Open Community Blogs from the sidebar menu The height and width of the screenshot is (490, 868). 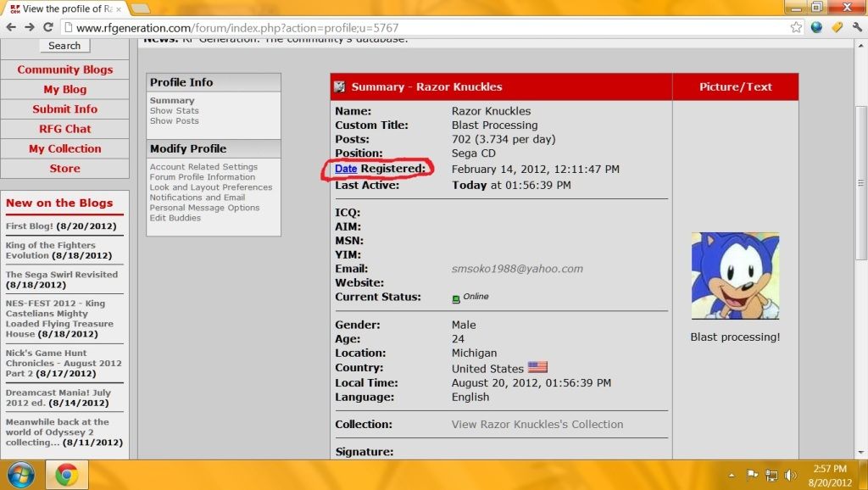(64, 70)
